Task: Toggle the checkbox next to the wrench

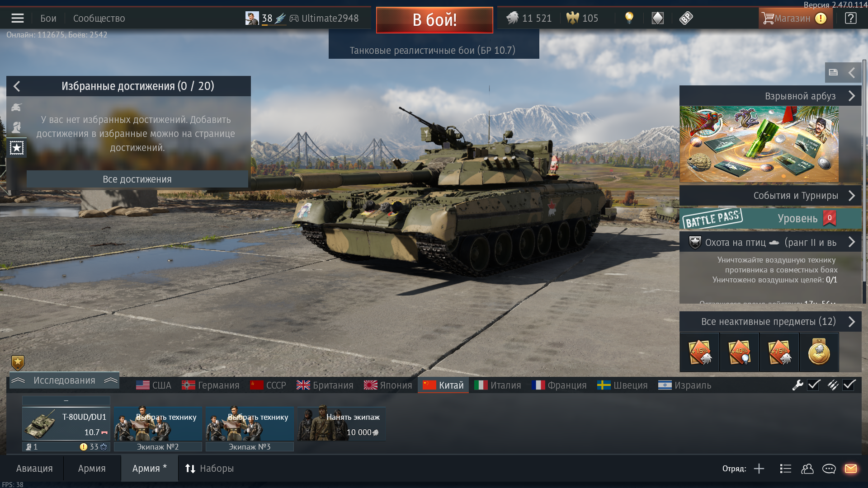Action: tap(814, 385)
